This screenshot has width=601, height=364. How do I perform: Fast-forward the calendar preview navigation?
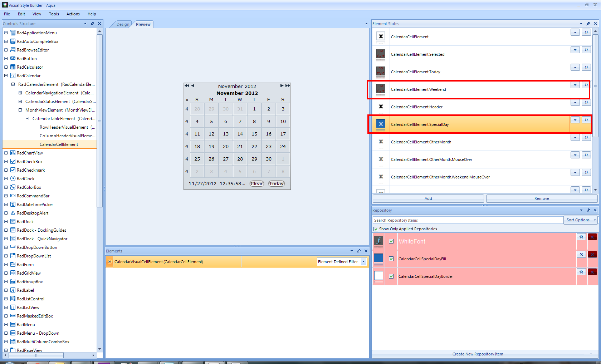288,86
